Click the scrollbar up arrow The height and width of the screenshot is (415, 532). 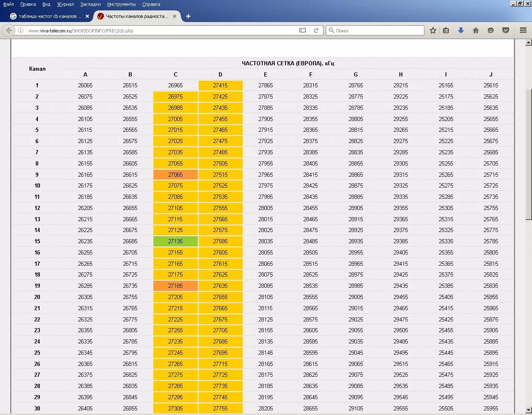[x=529, y=42]
